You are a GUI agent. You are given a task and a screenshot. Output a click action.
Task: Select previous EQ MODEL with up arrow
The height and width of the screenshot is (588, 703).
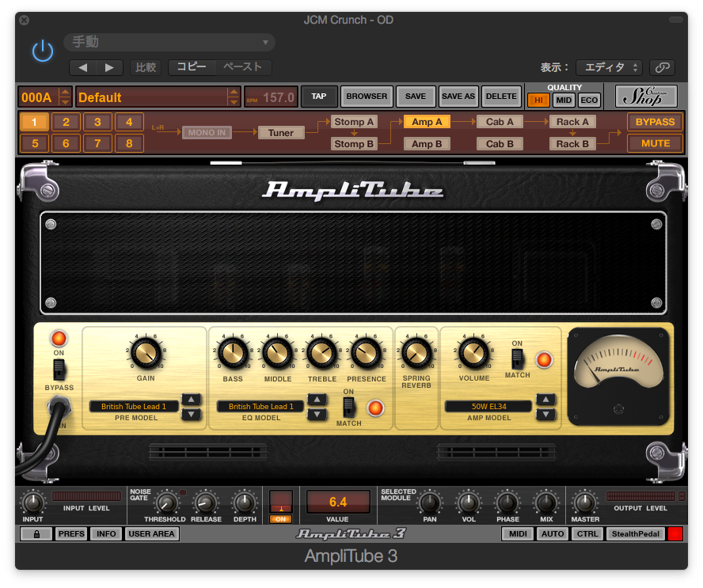point(317,400)
